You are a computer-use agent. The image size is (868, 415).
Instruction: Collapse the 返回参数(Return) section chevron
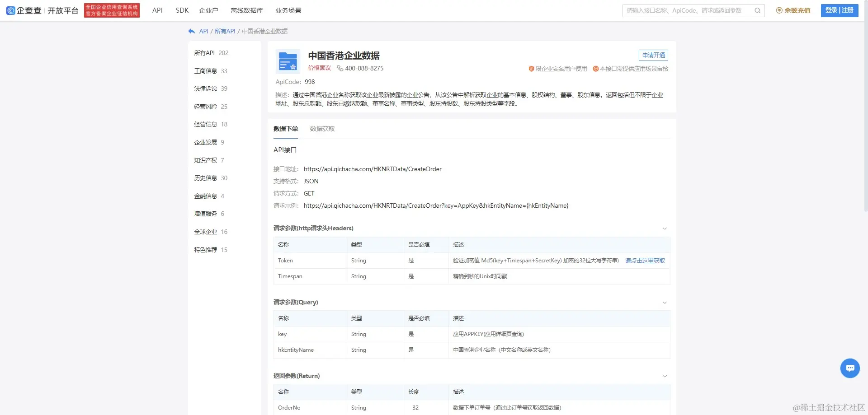665,376
